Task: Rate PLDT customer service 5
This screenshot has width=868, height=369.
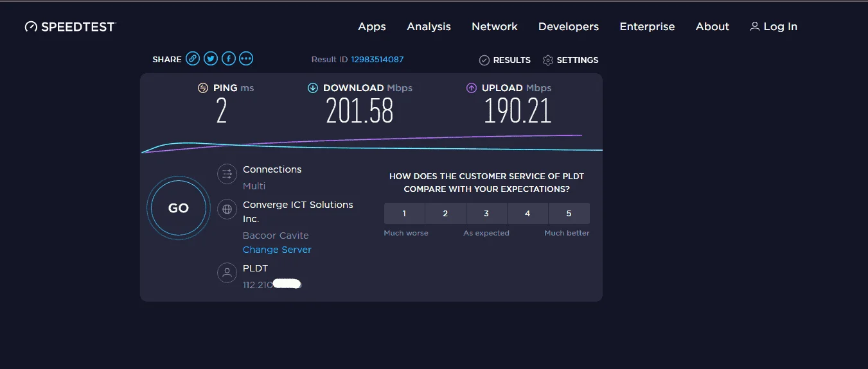Action: [x=569, y=213]
